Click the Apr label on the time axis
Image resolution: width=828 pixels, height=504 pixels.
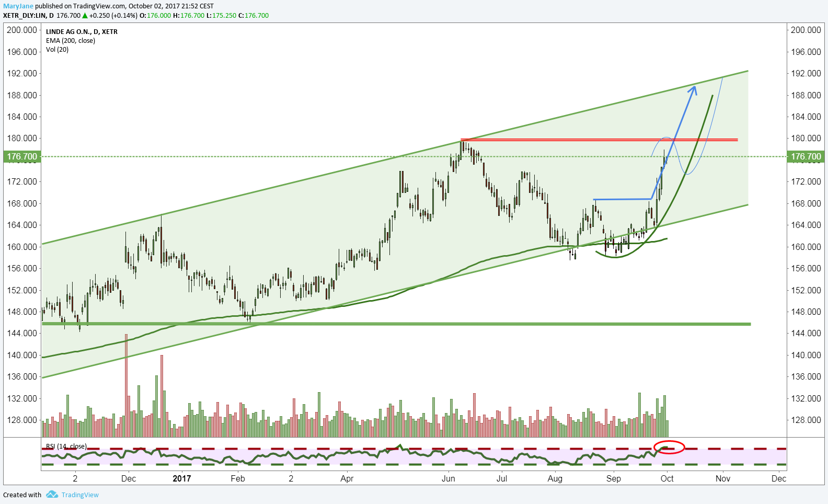347,478
